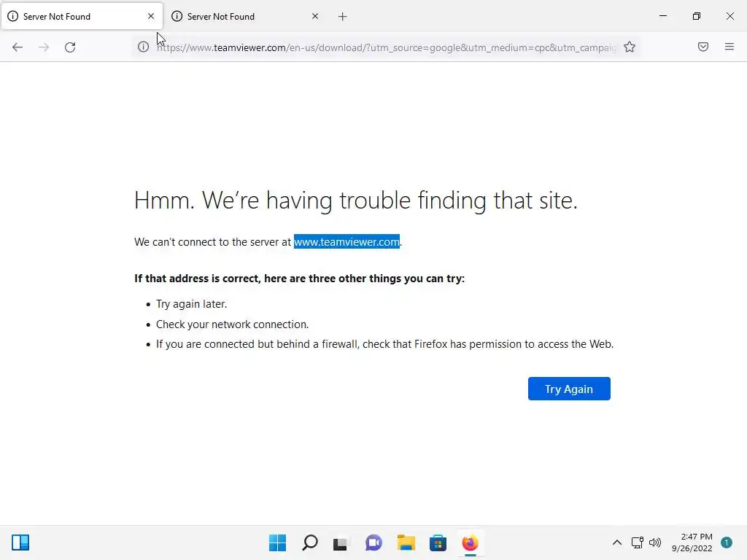Minimize the Firefox window
747x560 pixels.
(x=662, y=16)
